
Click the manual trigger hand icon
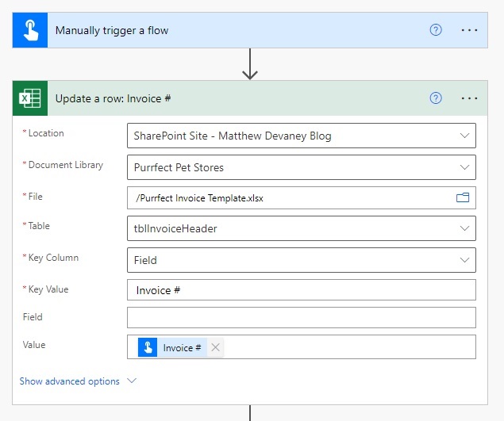[x=30, y=30]
